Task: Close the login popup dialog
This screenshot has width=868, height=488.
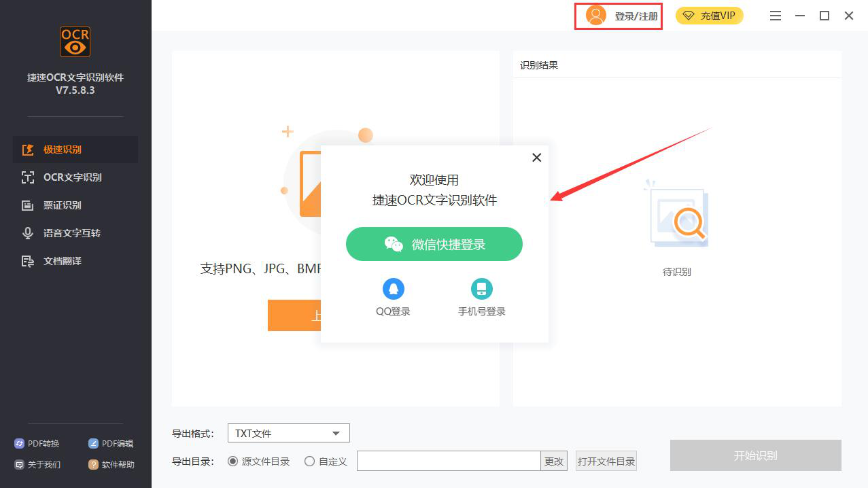Action: coord(536,158)
